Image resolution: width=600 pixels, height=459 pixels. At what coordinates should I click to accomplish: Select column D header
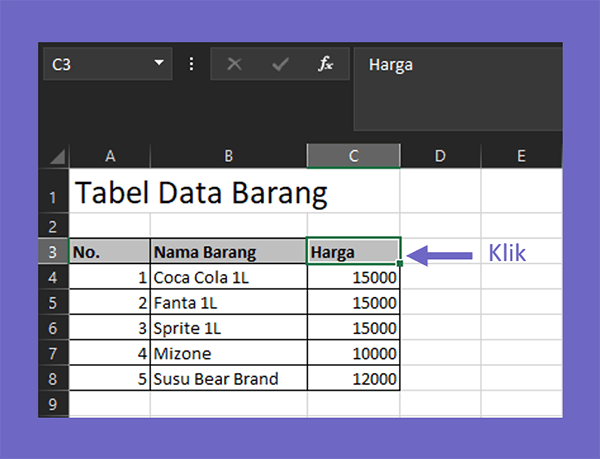pyautogui.click(x=440, y=156)
